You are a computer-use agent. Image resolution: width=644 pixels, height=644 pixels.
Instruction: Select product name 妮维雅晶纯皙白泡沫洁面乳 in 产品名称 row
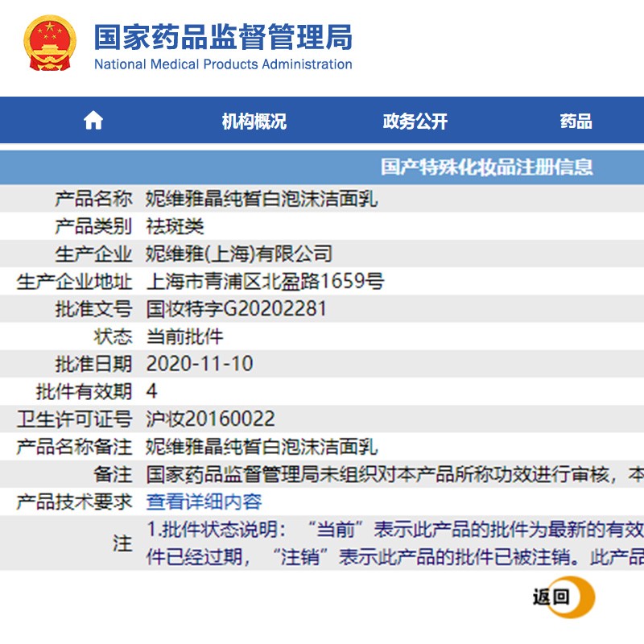[262, 199]
